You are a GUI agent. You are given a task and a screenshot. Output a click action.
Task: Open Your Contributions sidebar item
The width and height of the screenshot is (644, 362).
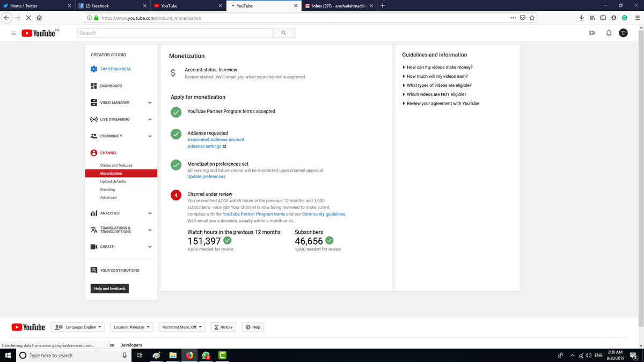(x=115, y=271)
